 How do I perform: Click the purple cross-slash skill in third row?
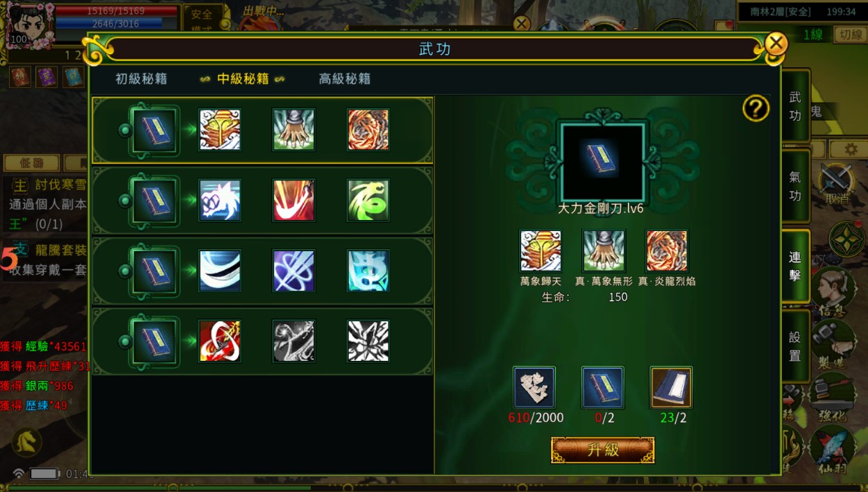click(293, 271)
